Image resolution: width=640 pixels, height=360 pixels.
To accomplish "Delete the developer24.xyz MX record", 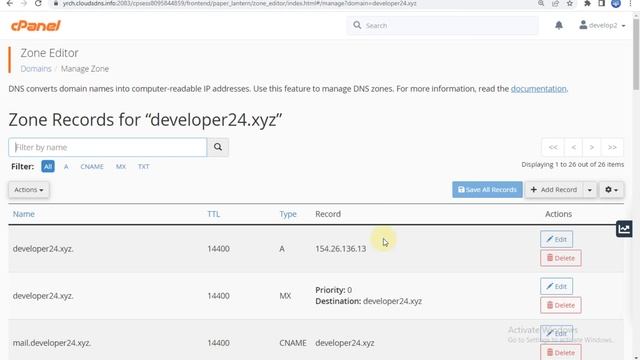I will coord(561,305).
